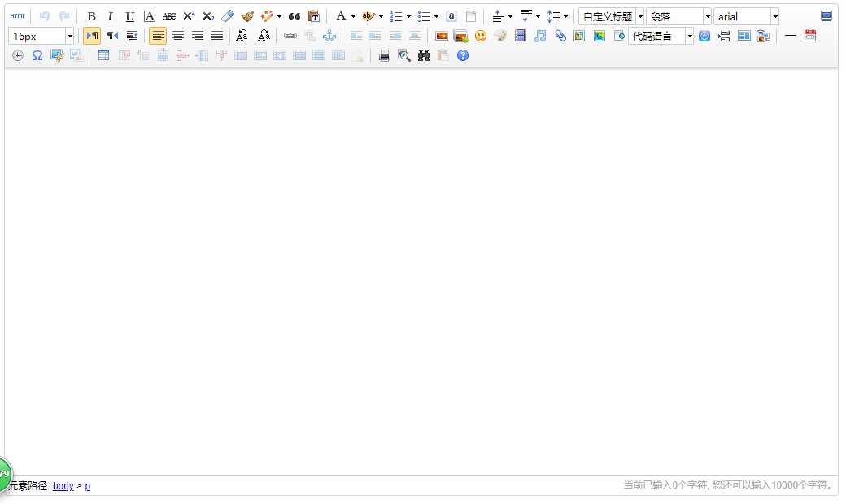The height and width of the screenshot is (504, 846).
Task: Insert video with film strip icon
Action: (x=520, y=36)
